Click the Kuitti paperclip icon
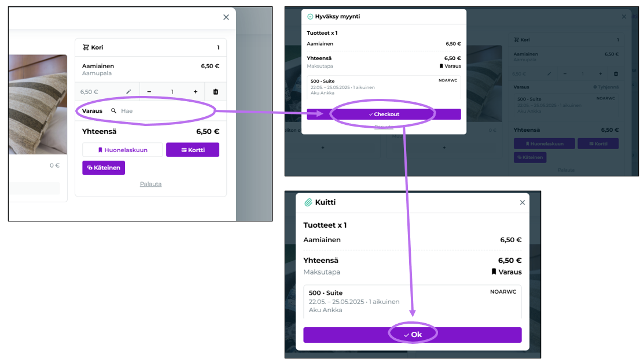This screenshot has width=644, height=363. (308, 203)
